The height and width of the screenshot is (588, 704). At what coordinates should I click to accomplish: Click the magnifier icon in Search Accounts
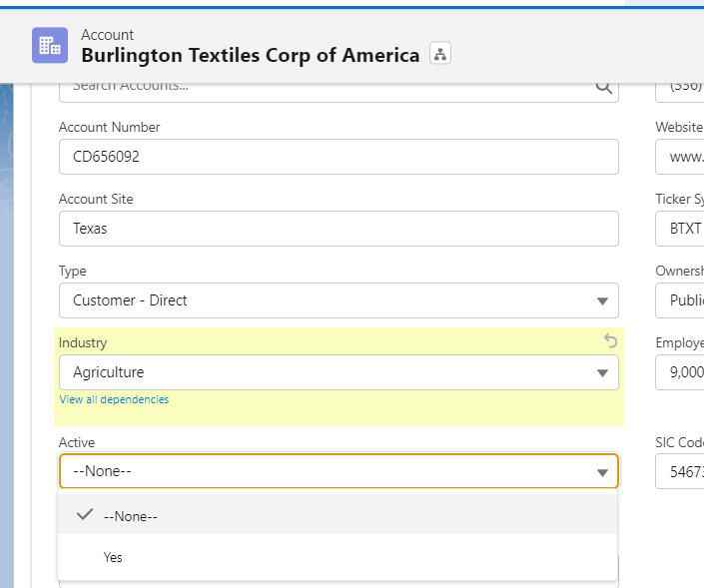pyautogui.click(x=603, y=87)
